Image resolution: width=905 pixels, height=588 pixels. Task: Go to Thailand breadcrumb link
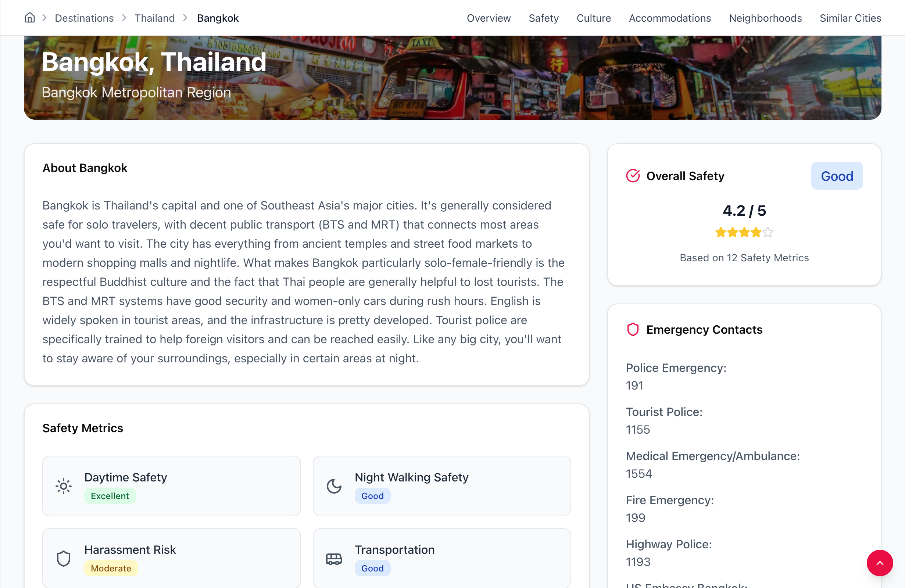(x=154, y=18)
